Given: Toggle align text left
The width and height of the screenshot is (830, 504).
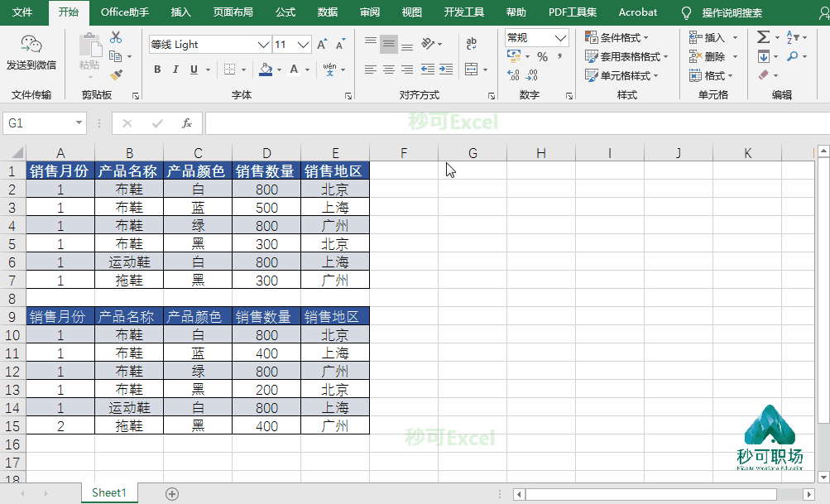Looking at the screenshot, I should [x=371, y=70].
